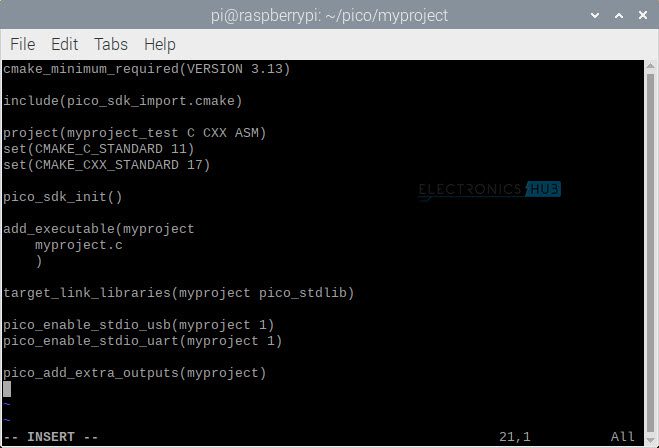Place cursor on include(pico_sdk_import.cmake) line
This screenshot has width=659, height=448.
[122, 101]
